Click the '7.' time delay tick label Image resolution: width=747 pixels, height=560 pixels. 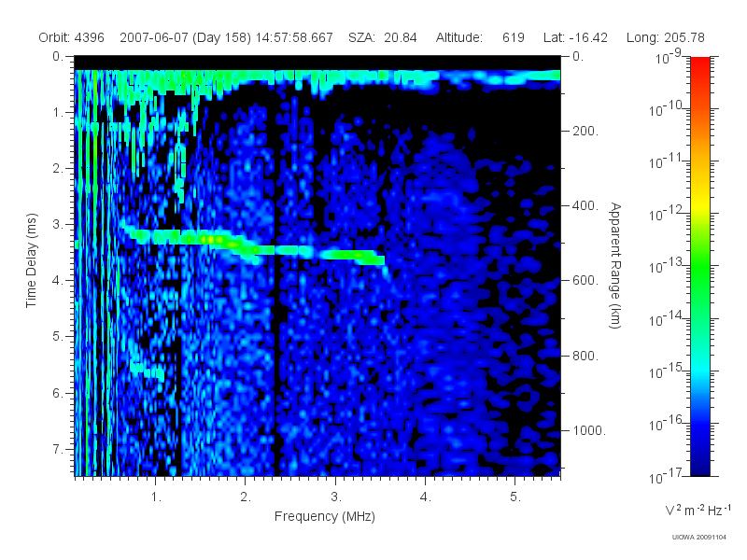pyautogui.click(x=58, y=449)
